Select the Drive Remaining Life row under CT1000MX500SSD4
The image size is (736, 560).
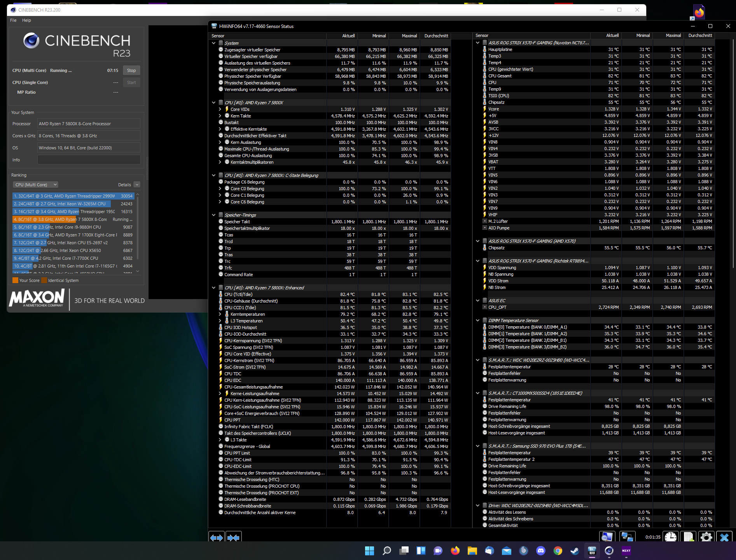598,406
